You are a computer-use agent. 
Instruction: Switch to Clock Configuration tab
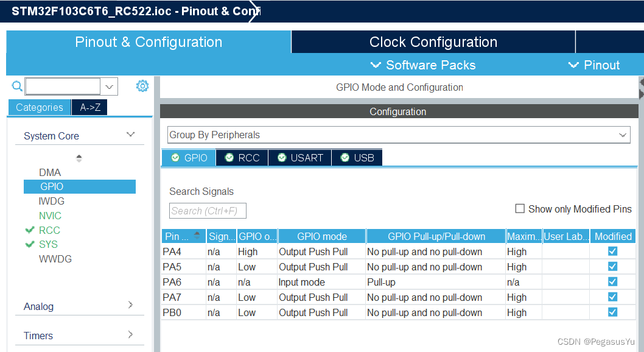[433, 42]
